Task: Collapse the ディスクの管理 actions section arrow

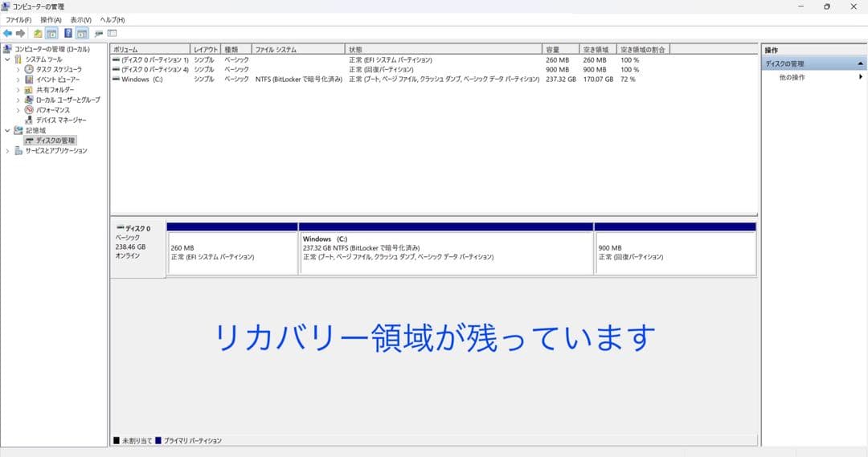Action: [860, 63]
